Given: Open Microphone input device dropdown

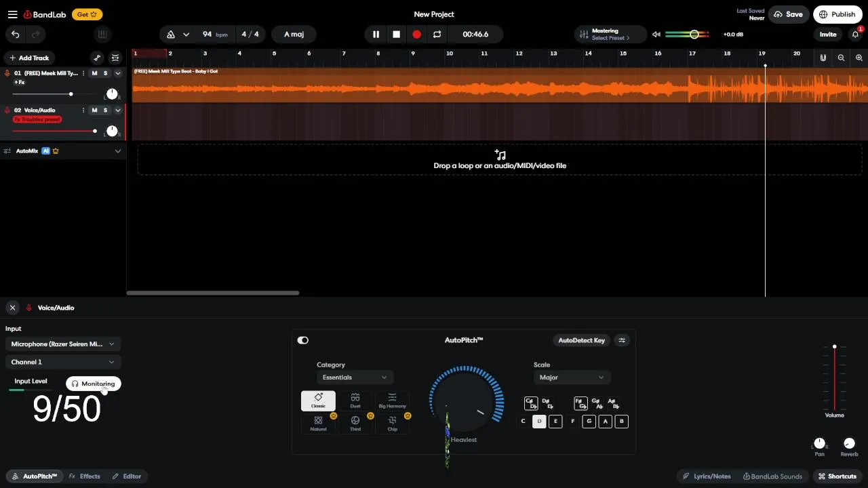Looking at the screenshot, I should point(64,344).
